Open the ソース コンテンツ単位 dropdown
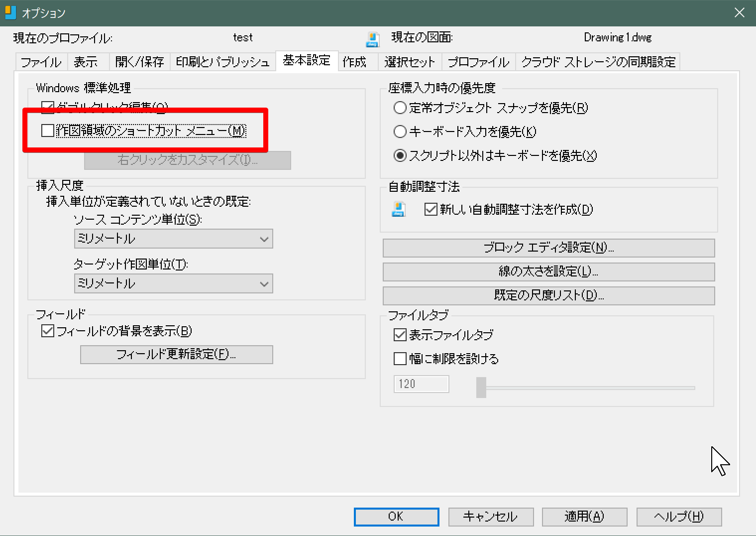The width and height of the screenshot is (756, 536). click(x=173, y=239)
